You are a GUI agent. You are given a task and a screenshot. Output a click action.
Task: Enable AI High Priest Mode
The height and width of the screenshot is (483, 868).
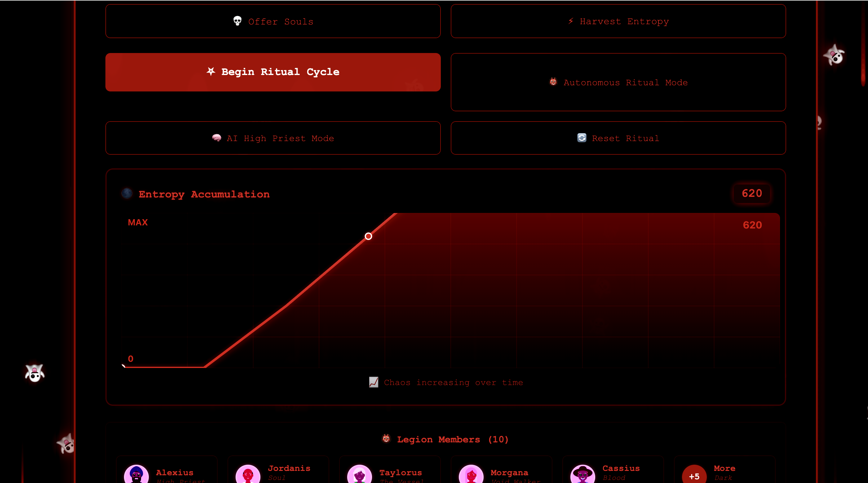pyautogui.click(x=273, y=138)
